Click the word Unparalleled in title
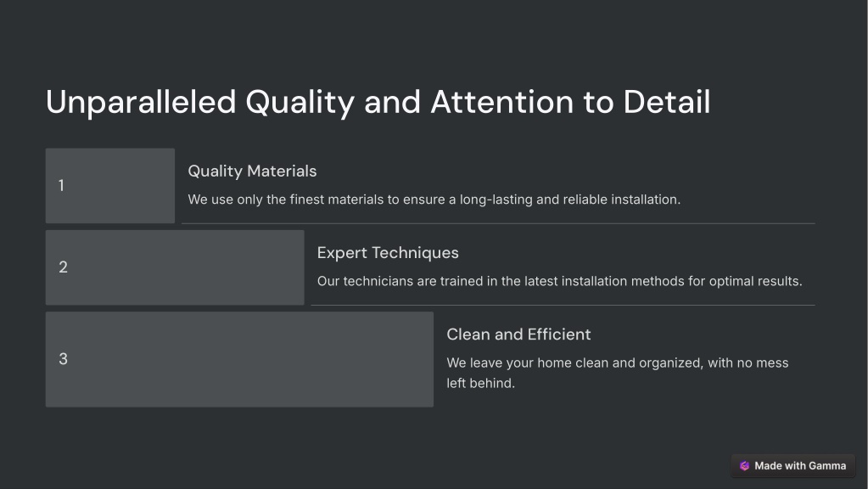The width and height of the screenshot is (868, 489). click(x=141, y=103)
